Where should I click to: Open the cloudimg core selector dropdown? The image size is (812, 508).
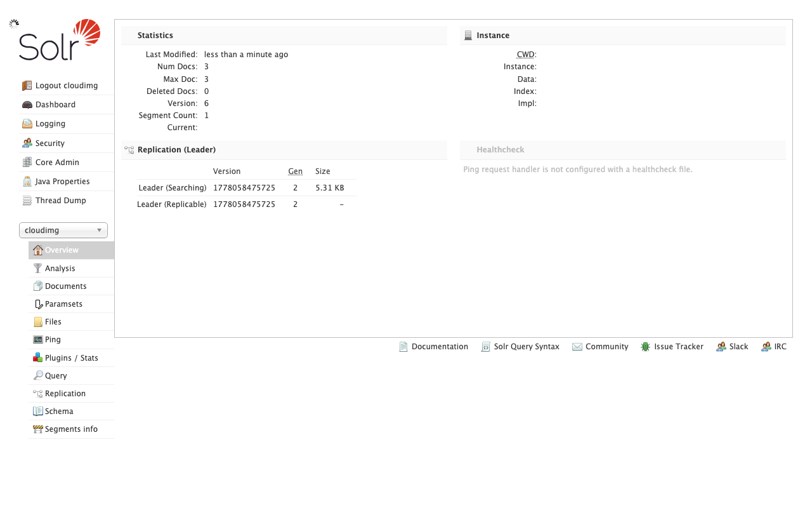click(63, 231)
